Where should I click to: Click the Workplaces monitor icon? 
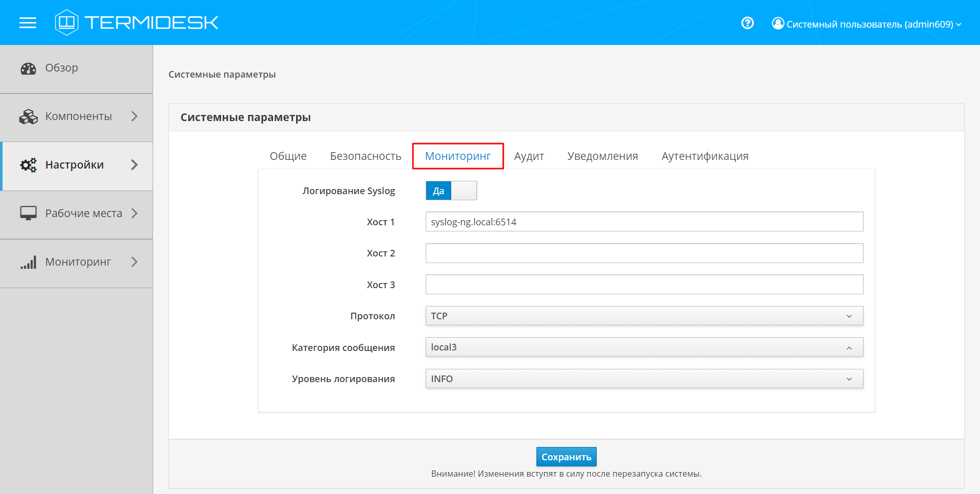(x=28, y=213)
